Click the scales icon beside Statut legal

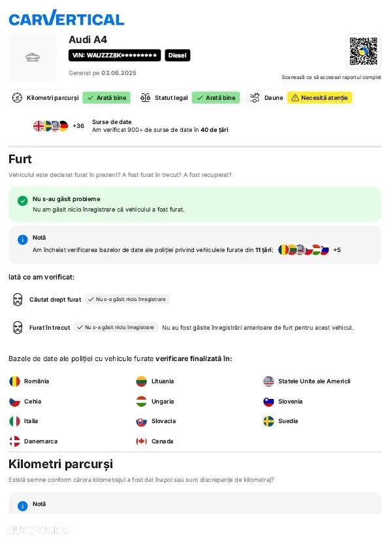145,98
